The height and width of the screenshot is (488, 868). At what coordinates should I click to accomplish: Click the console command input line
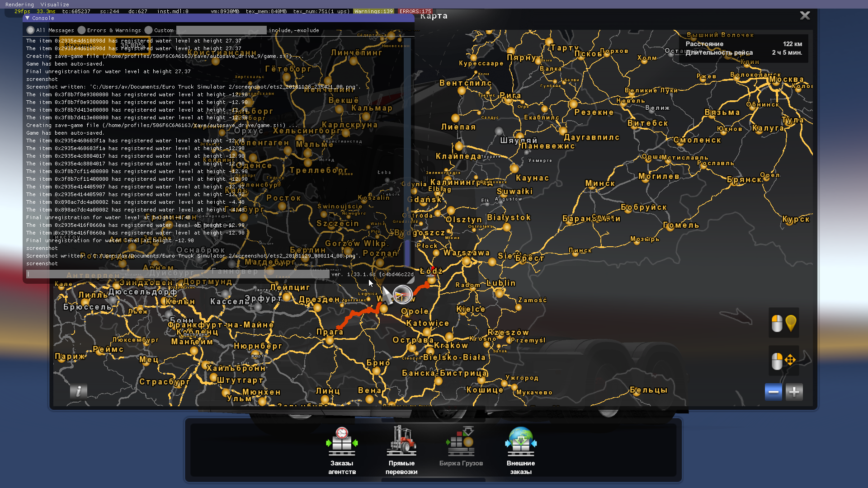(x=178, y=274)
